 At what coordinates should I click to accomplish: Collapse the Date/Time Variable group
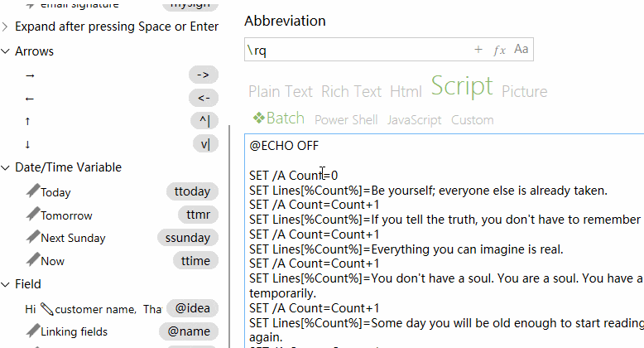pos(6,167)
